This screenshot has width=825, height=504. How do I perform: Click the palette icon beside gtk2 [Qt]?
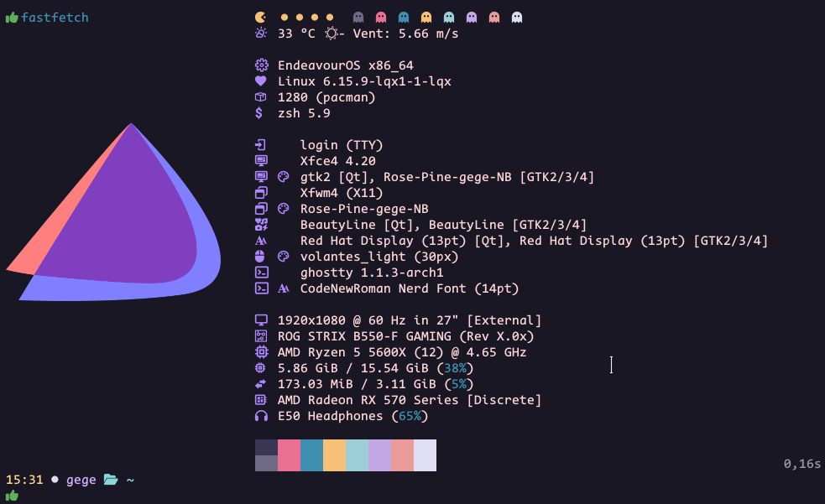coord(283,177)
